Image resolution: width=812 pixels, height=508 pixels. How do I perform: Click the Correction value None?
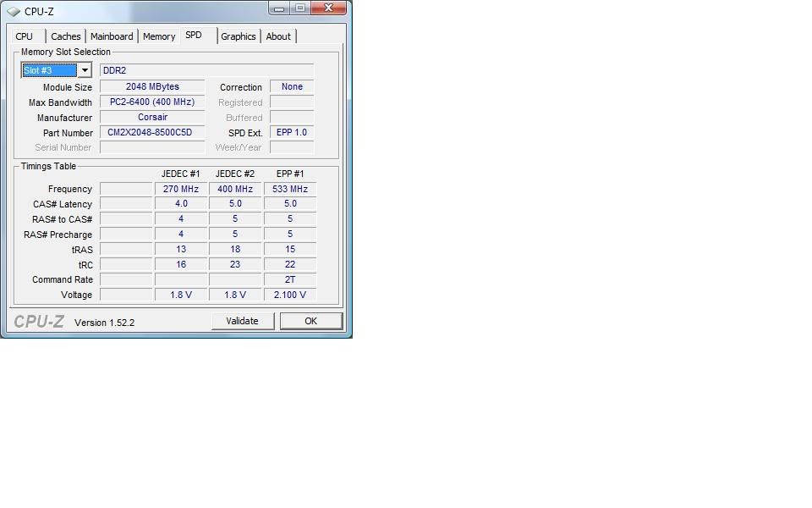tap(292, 86)
